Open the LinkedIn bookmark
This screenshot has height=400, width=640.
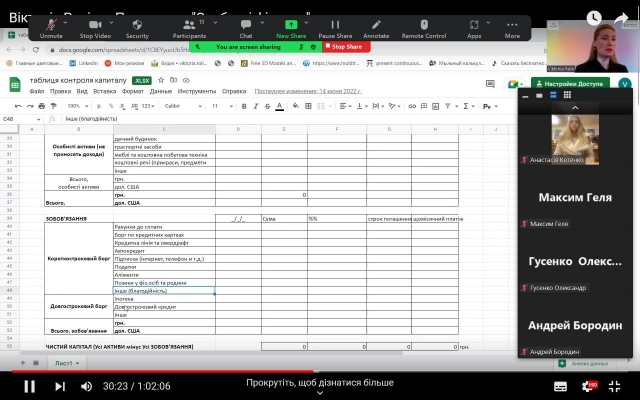tap(84, 63)
